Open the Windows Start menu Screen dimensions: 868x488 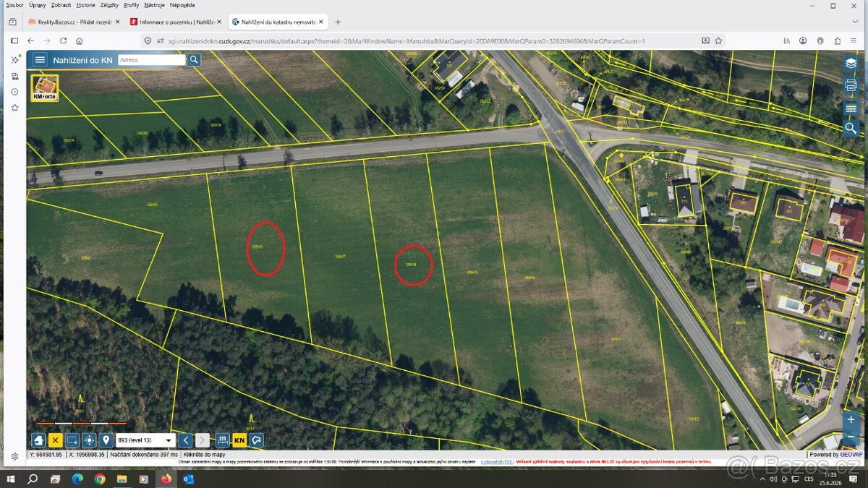pyautogui.click(x=12, y=479)
